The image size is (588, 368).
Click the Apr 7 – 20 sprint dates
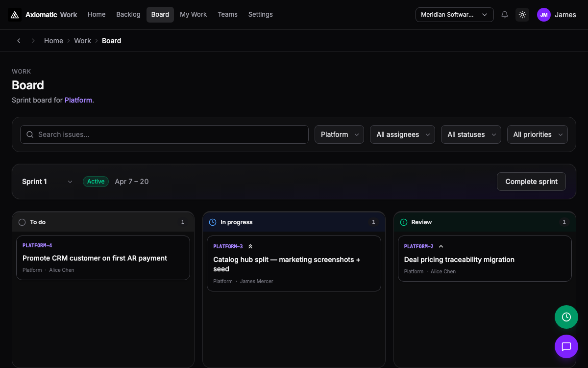[132, 182]
